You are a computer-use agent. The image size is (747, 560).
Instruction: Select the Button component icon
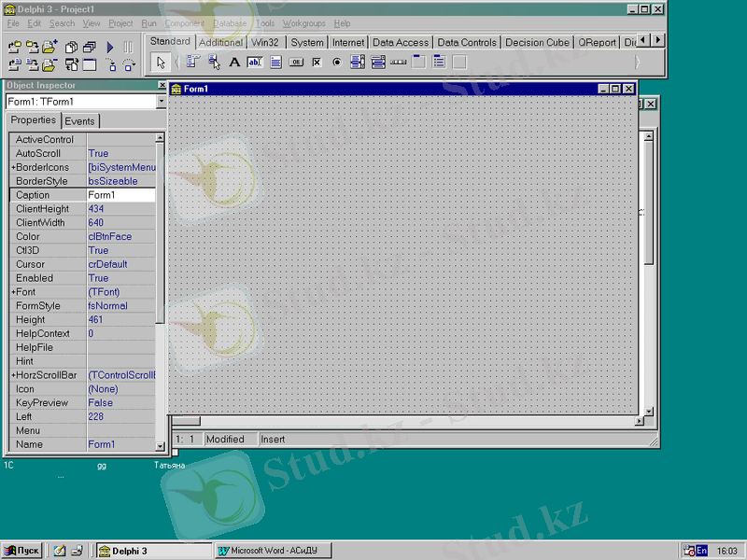point(296,63)
